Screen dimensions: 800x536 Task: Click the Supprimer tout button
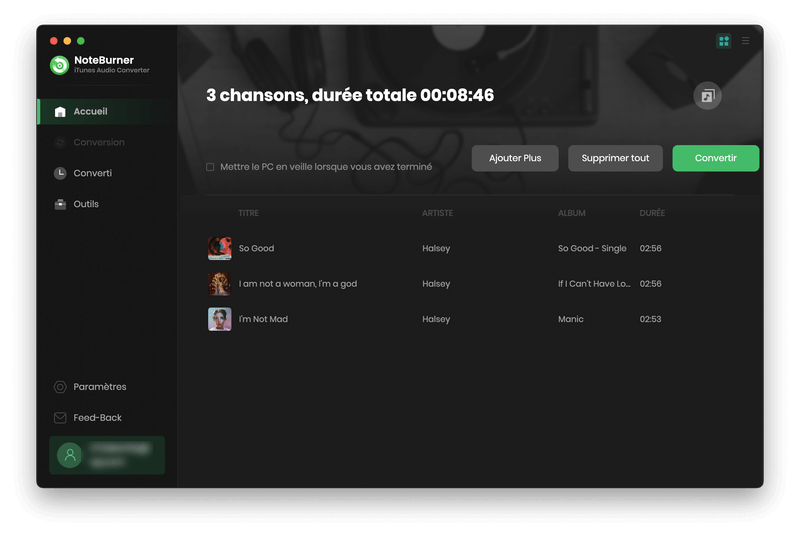pos(615,158)
